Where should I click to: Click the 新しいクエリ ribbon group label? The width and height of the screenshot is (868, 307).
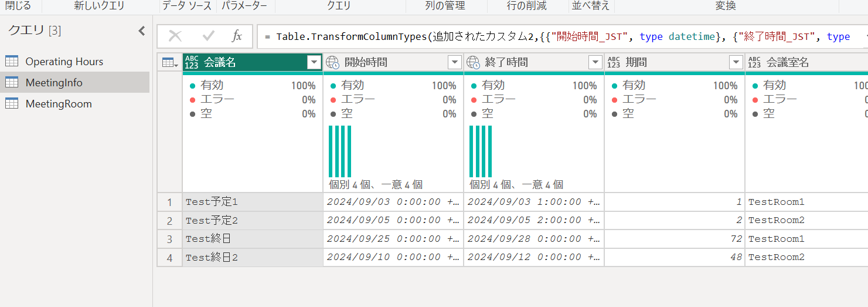[100, 6]
